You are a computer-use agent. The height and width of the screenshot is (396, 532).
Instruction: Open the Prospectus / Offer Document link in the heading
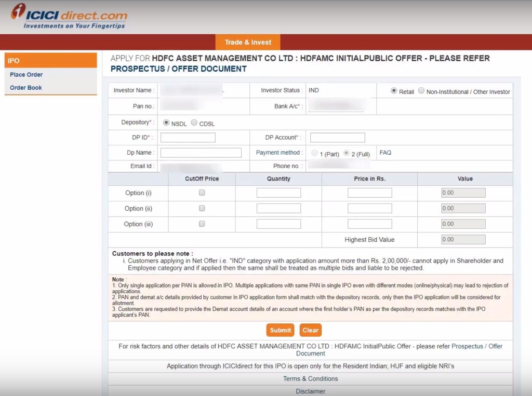click(179, 69)
